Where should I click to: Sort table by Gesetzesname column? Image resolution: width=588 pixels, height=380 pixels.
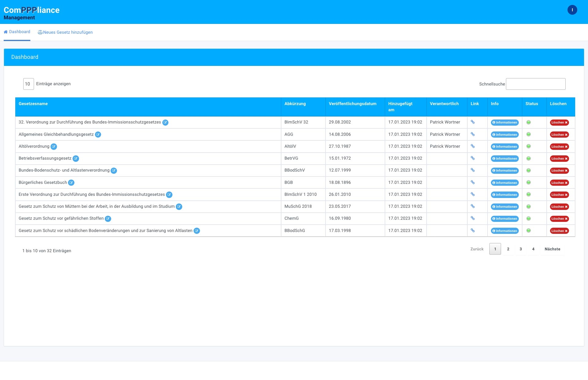point(33,104)
